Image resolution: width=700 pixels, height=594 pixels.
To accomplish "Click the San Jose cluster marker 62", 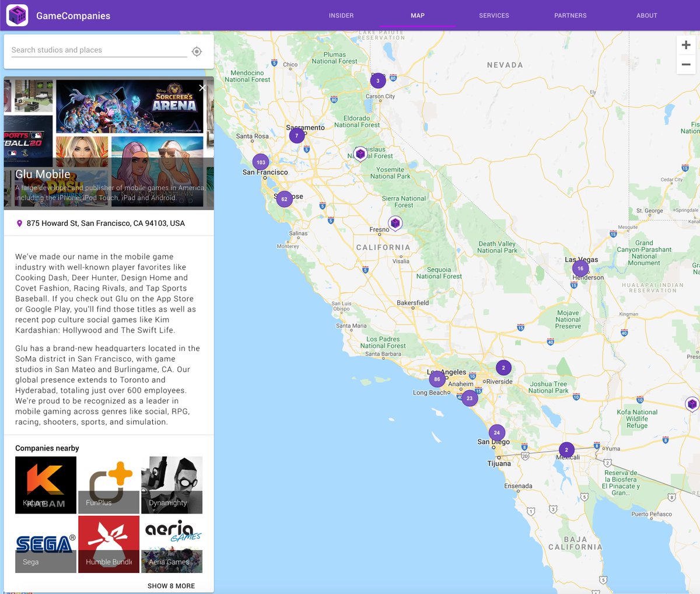I will point(284,199).
